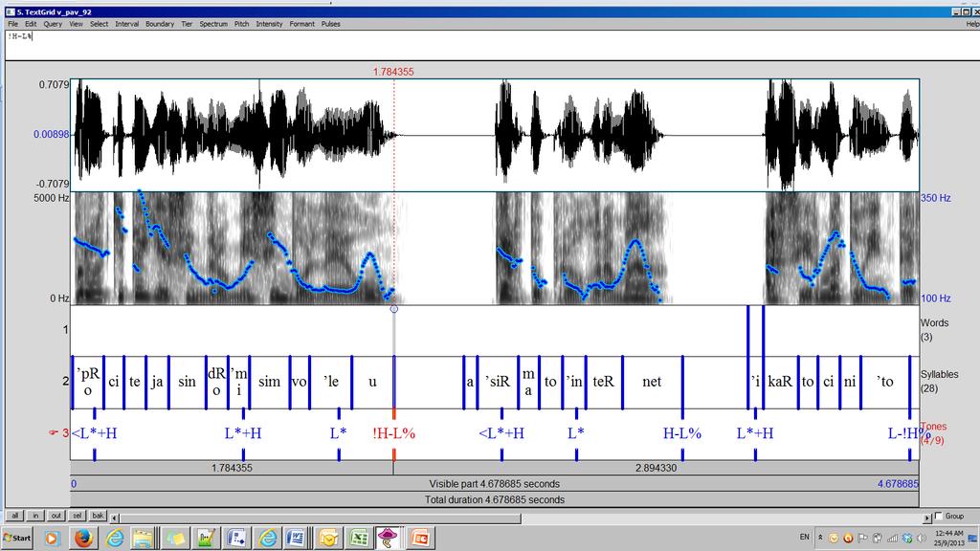980x551 pixels.
Task: Select the 'net' syllable interval
Action: tap(652, 382)
